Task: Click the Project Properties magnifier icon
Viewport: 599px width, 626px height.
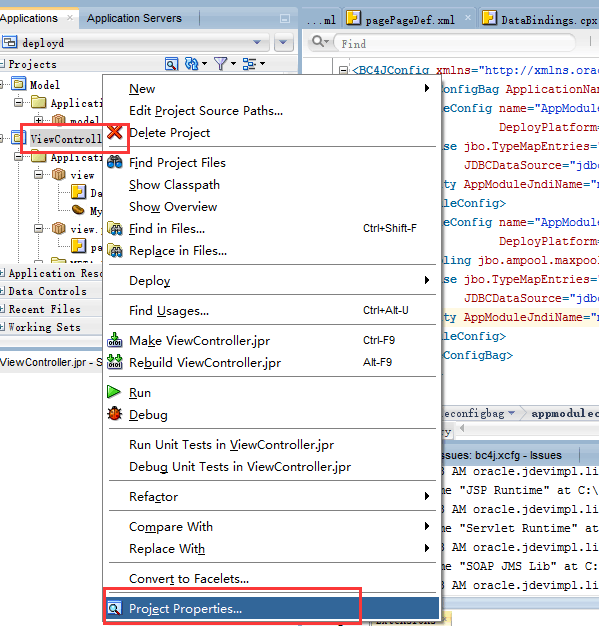Action: point(114,608)
